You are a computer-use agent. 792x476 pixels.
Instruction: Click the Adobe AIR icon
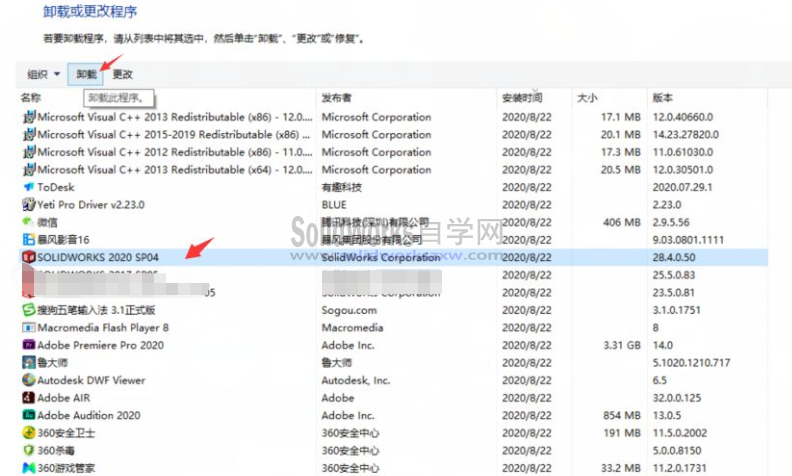pos(28,398)
